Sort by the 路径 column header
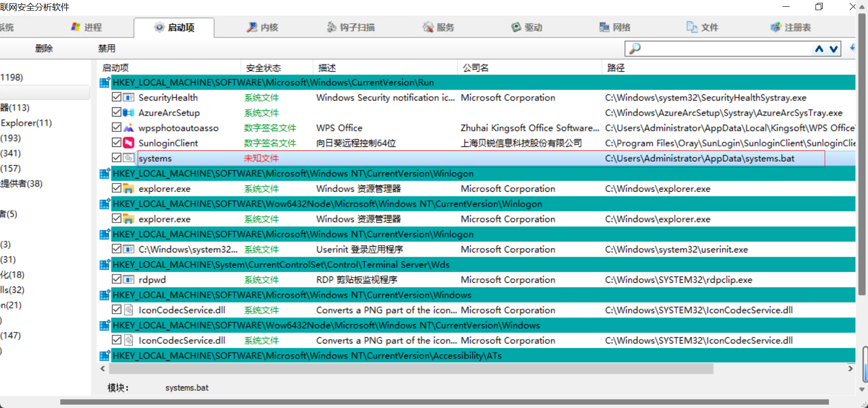868x408 pixels. (x=728, y=67)
